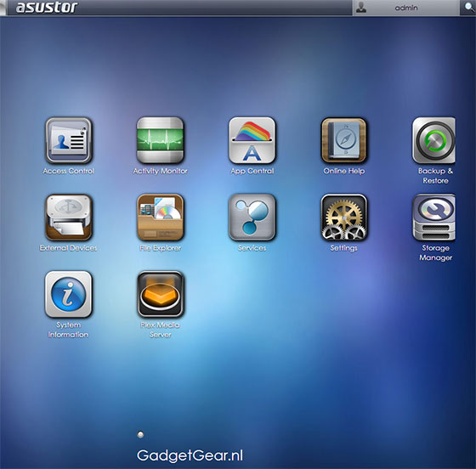Click the "Storage Manager" label text

(x=435, y=253)
